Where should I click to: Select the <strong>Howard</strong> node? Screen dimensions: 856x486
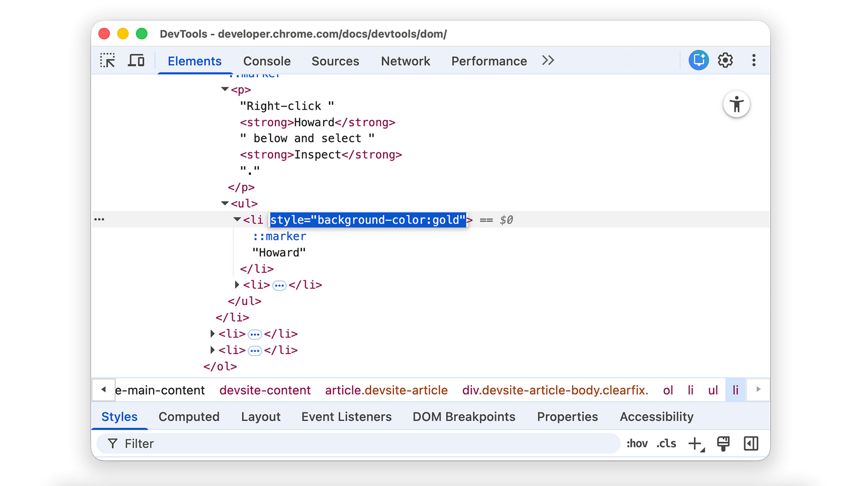[317, 122]
